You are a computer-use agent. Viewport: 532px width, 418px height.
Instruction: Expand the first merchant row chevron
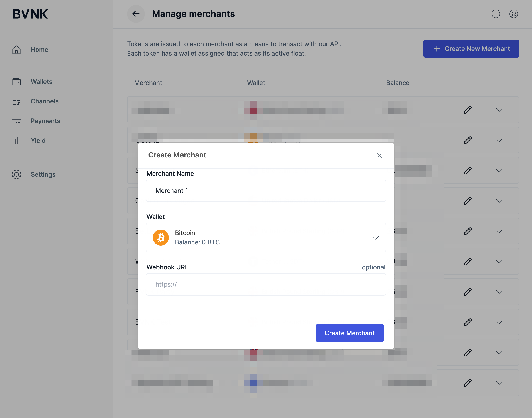click(x=499, y=110)
